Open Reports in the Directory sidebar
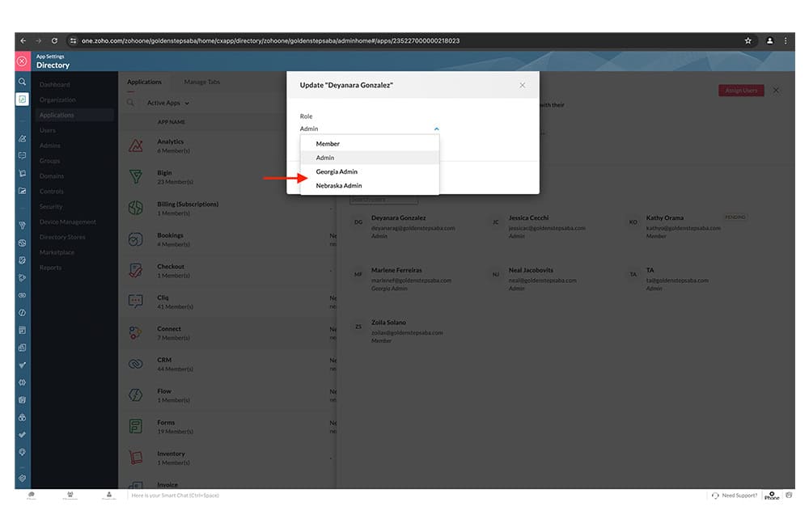This screenshot has height=532, width=809. click(x=50, y=268)
